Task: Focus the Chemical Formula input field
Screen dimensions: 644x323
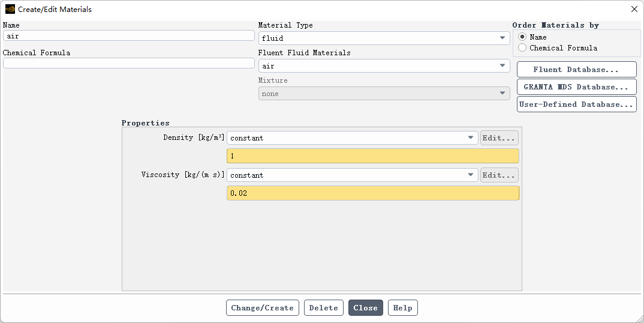Action: tap(128, 64)
